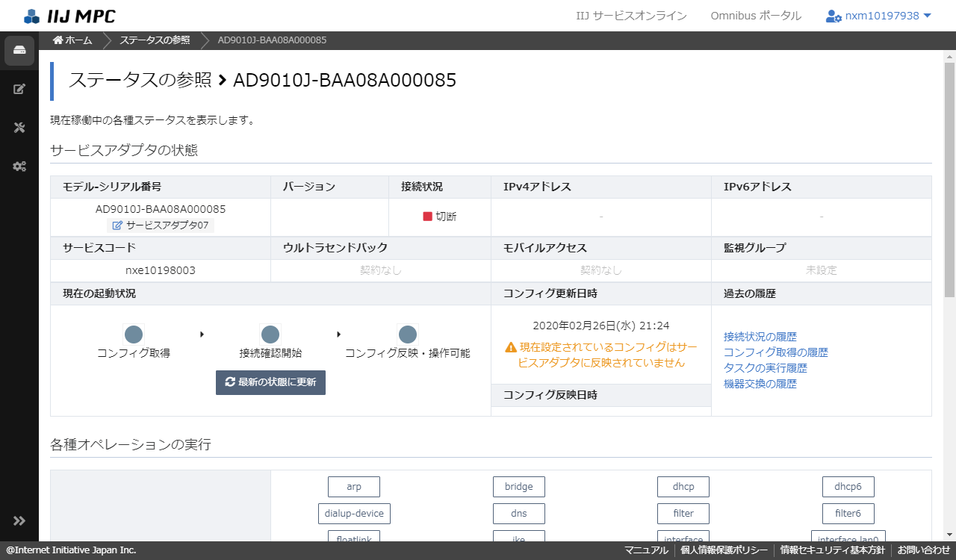Open マニュアル footer link
Image resolution: width=956 pixels, height=560 pixels.
[646, 550]
